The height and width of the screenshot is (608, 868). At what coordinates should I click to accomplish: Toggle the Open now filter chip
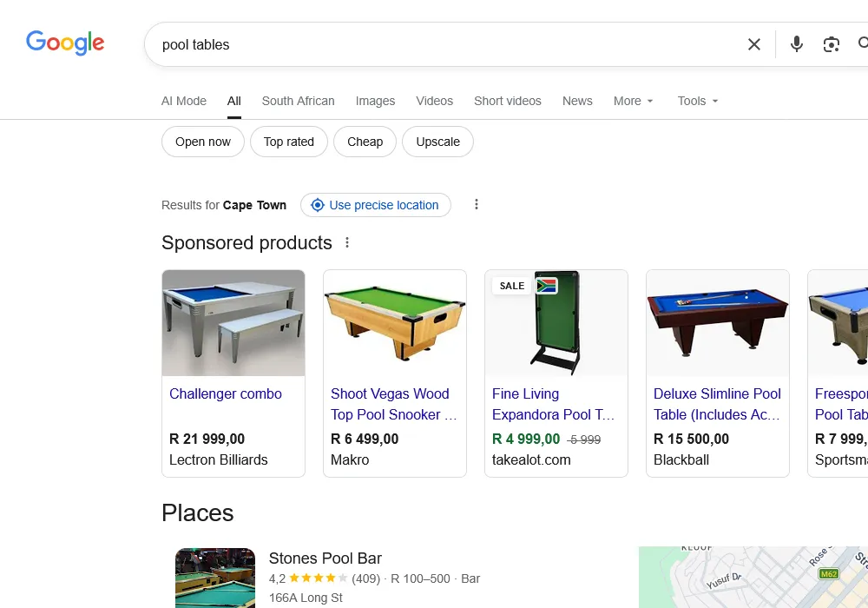pyautogui.click(x=203, y=142)
